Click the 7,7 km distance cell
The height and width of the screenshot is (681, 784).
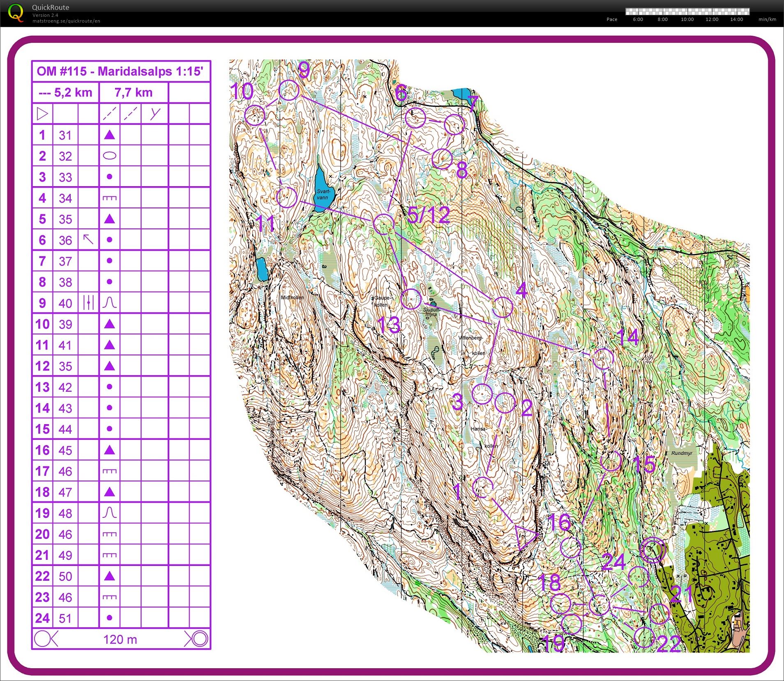134,92
